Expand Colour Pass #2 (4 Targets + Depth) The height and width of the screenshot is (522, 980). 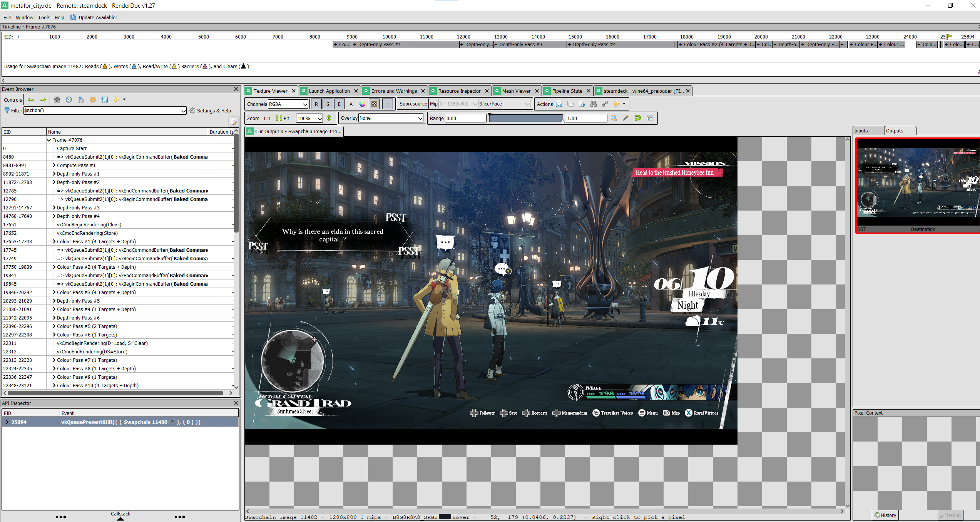tap(54, 267)
